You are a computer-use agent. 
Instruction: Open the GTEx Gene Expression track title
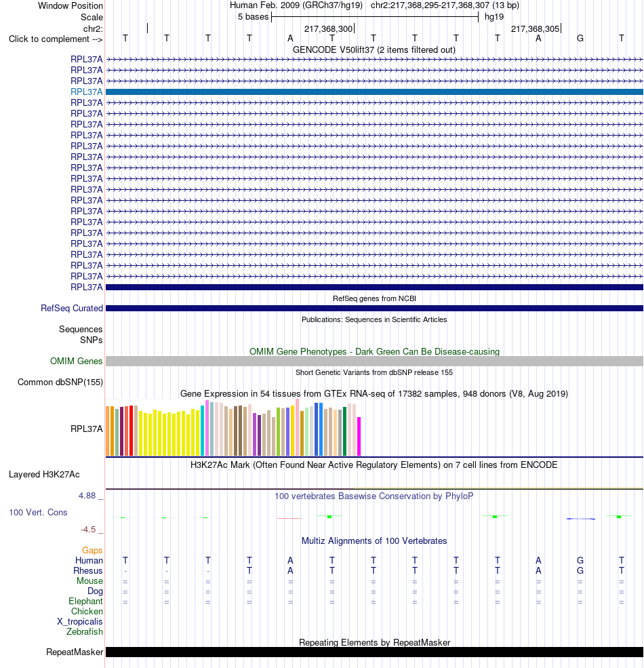click(374, 393)
